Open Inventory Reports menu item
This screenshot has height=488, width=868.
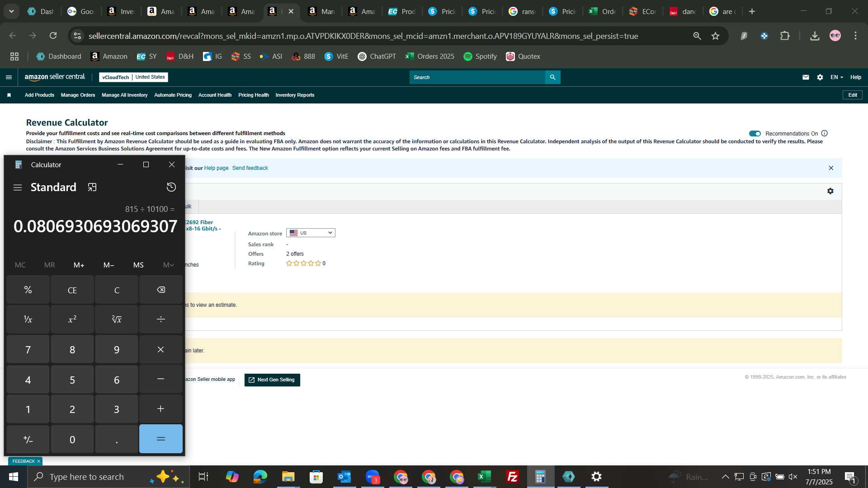pos(295,95)
